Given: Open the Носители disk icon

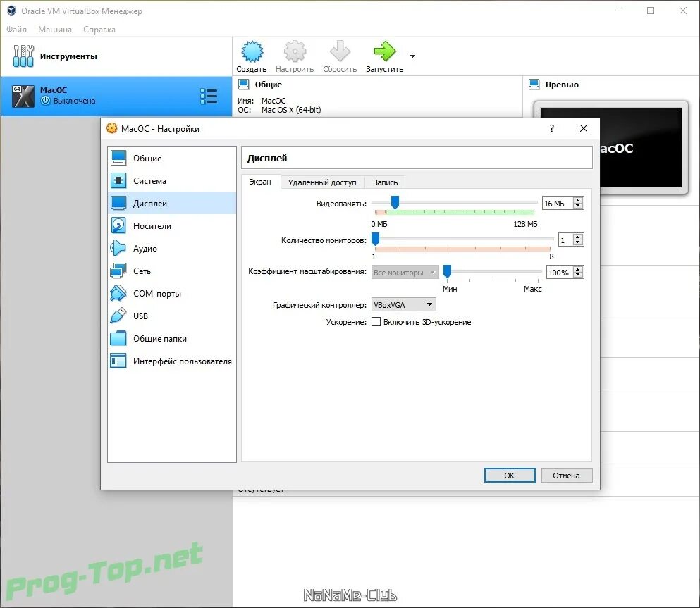Looking at the screenshot, I should (118, 225).
